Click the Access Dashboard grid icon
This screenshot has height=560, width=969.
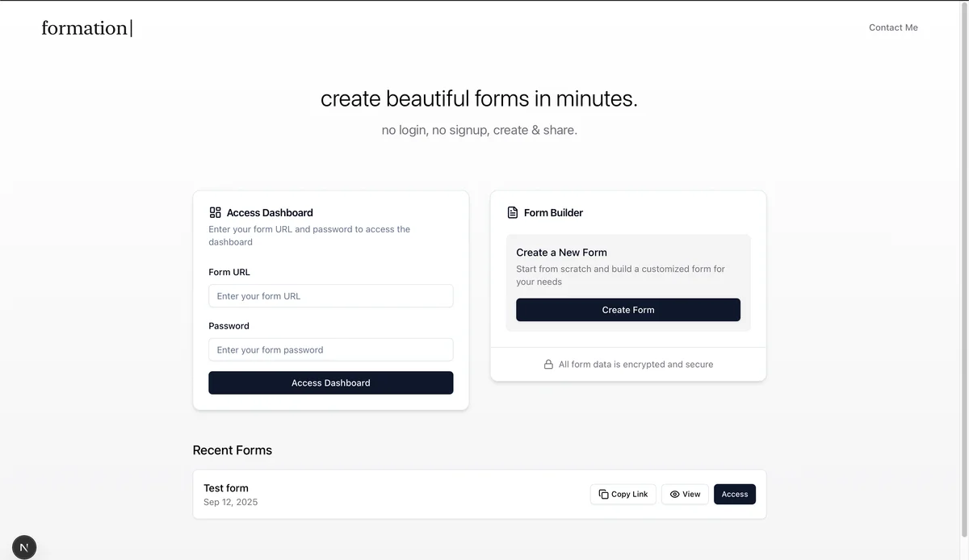point(215,212)
